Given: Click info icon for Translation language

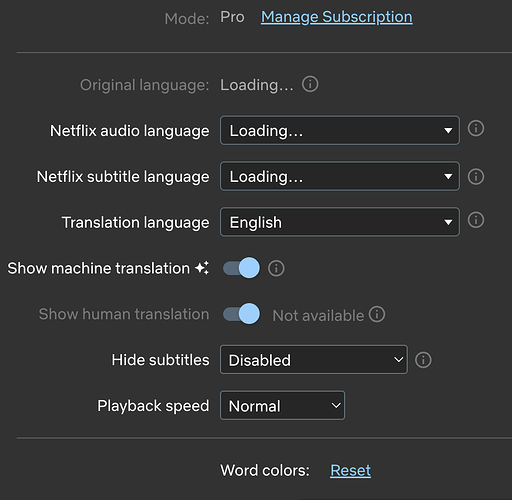Looking at the screenshot, I should [476, 220].
